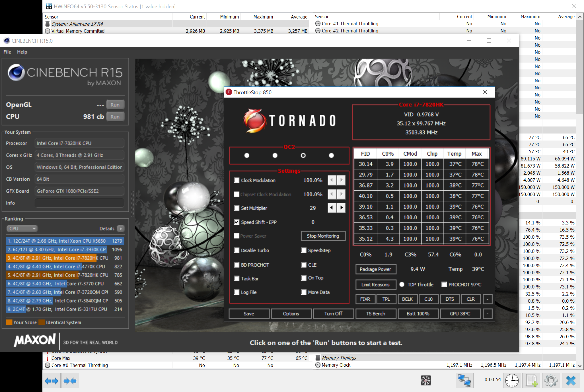584x392 pixels.
Task: Open ThrottleStop Options
Action: [x=291, y=313]
